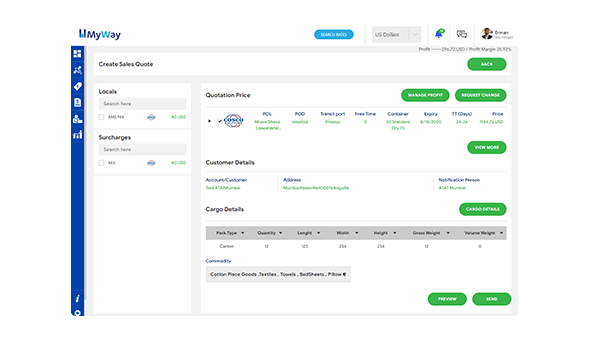Open the US Dollars currency dropdown
This screenshot has height=360, width=590.
click(396, 35)
